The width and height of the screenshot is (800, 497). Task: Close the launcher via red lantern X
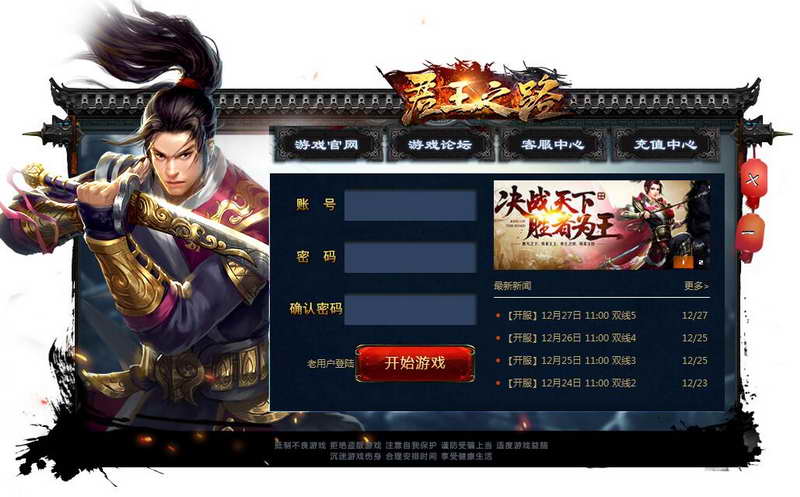pyautogui.click(x=754, y=180)
